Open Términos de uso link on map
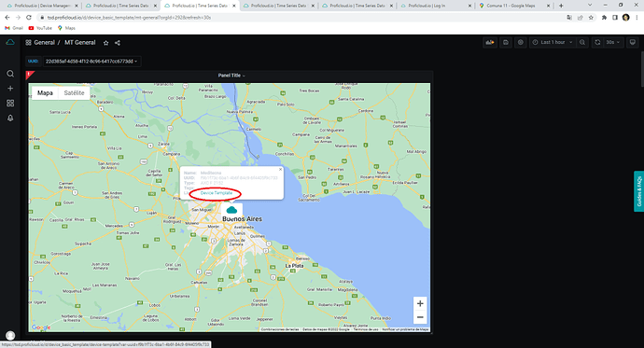Screen dimensions: 644x348 pyautogui.click(x=366, y=329)
